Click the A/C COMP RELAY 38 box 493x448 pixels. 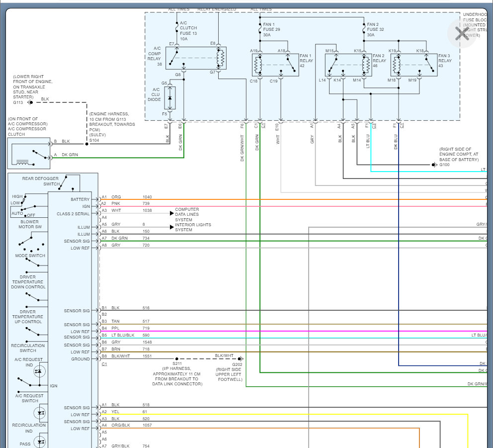[x=196, y=58]
